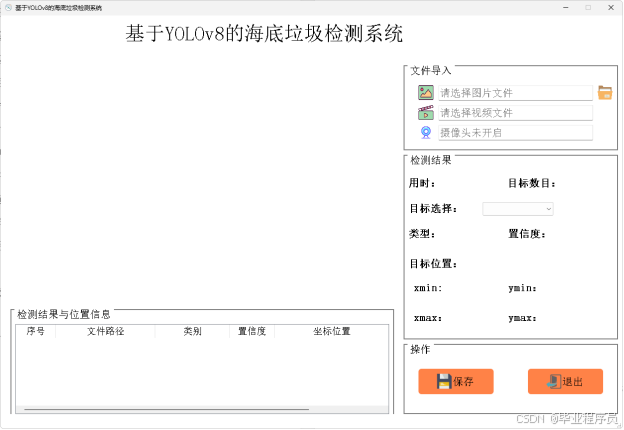The image size is (624, 430).
Task: Click the 请选择图片文件 input field
Action: (515, 93)
